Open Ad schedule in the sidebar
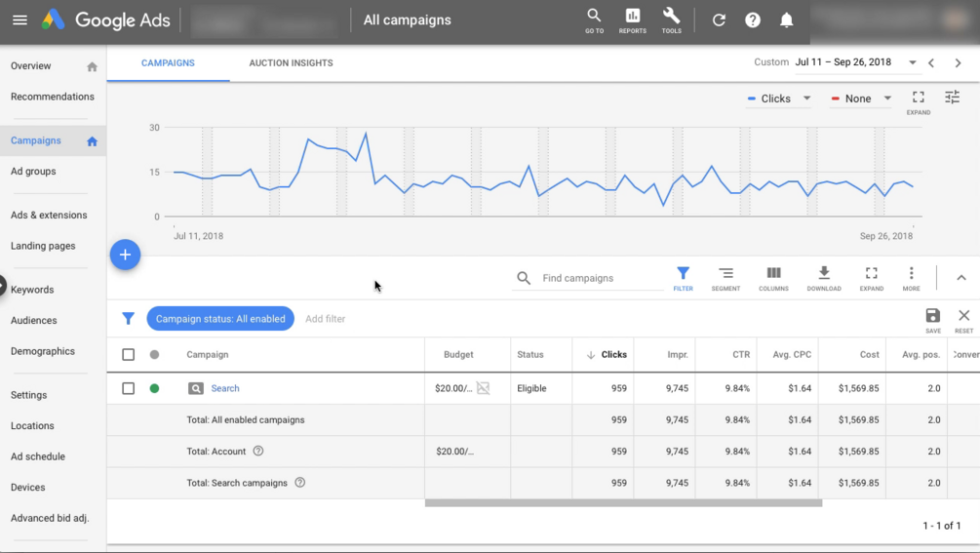Screen dimensions: 980x553 (37, 456)
